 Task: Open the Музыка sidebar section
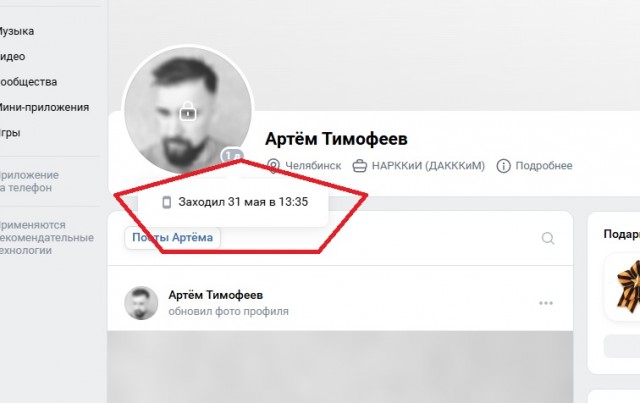(16, 31)
